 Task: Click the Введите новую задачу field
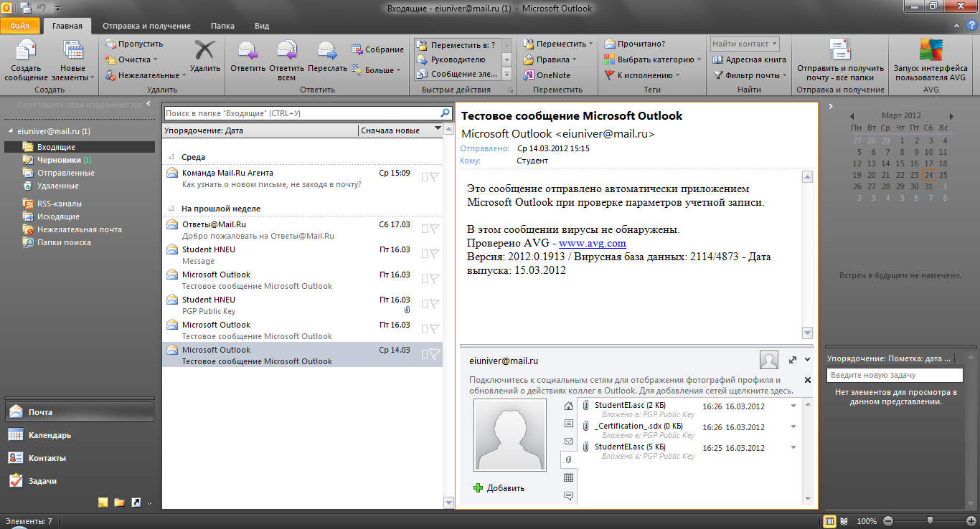pyautogui.click(x=895, y=375)
